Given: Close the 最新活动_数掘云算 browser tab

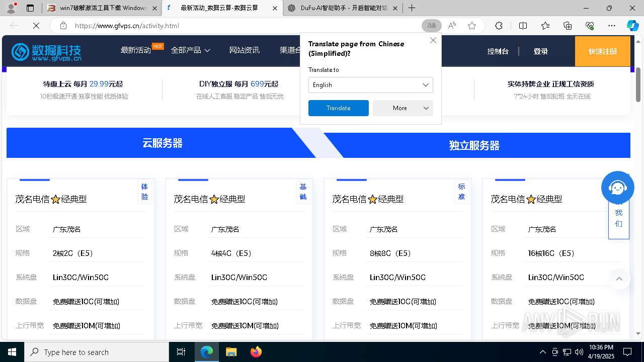Looking at the screenshot, I should click(274, 8).
